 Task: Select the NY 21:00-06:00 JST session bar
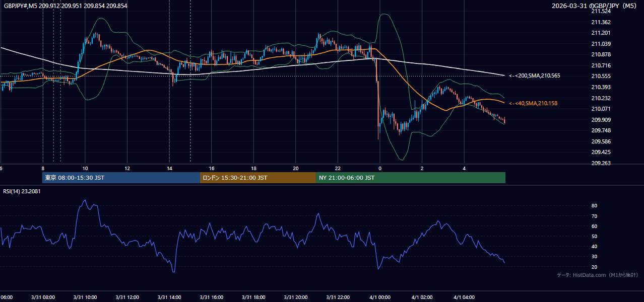coord(411,178)
